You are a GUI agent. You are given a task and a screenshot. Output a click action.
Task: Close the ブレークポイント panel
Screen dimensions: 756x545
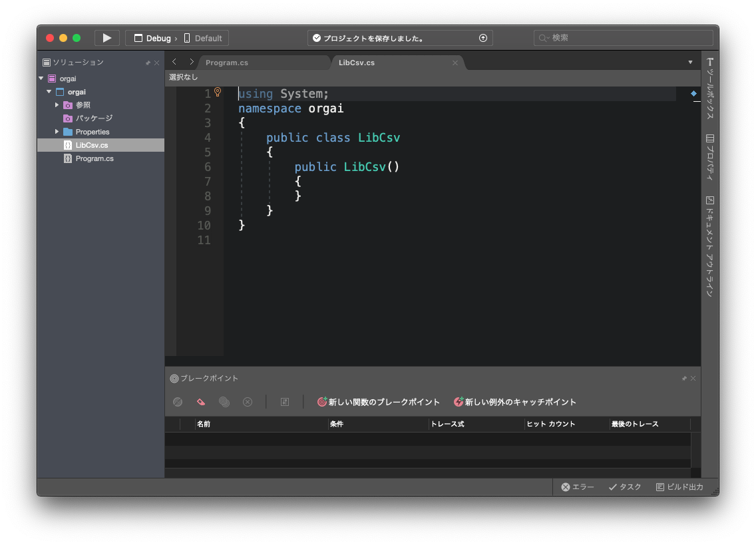tap(693, 379)
